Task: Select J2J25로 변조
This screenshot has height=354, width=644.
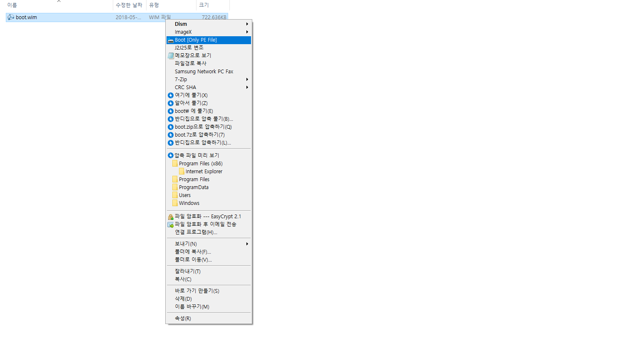Action: click(209, 48)
